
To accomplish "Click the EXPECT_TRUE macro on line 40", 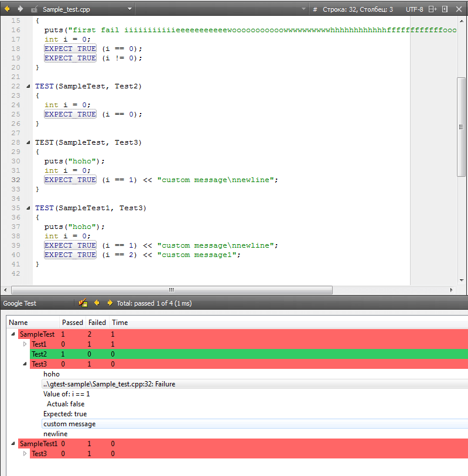I will pos(70,255).
